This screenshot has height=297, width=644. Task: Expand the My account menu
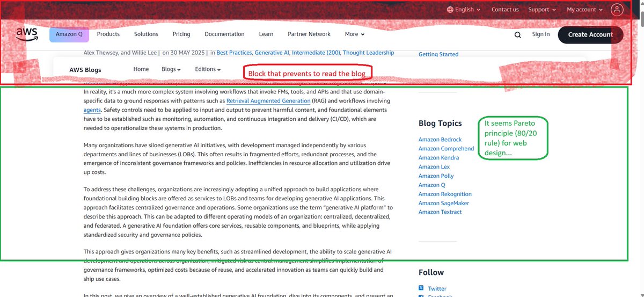[584, 10]
